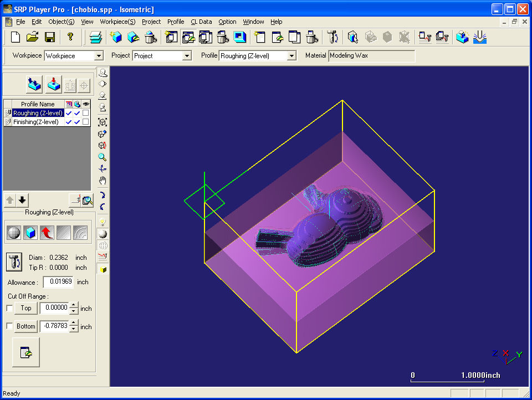The width and height of the screenshot is (532, 400).
Task: Click the red curved arrow icon in Roughing panel
Action: pos(47,233)
